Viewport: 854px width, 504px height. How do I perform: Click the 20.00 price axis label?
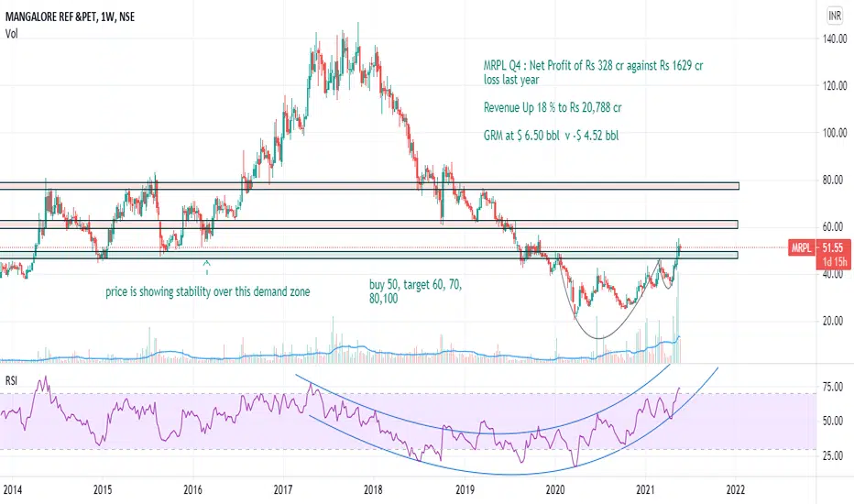coord(833,321)
